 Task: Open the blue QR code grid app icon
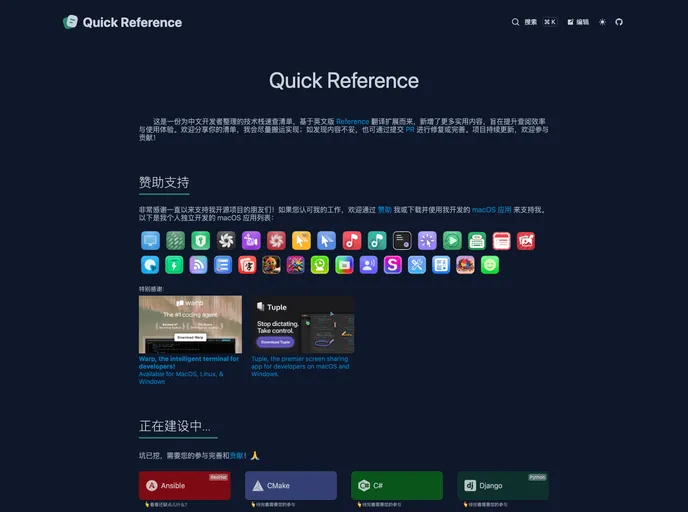(x=441, y=265)
